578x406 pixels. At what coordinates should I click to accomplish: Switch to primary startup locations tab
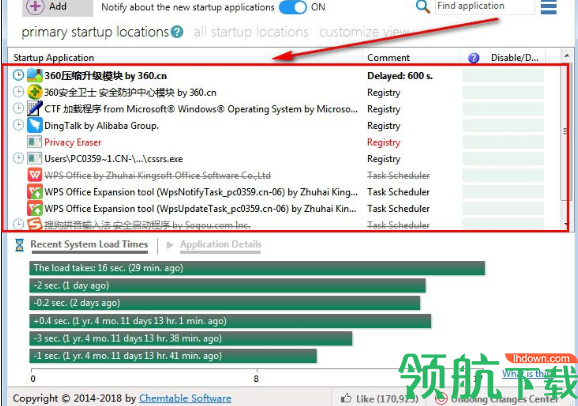click(95, 32)
